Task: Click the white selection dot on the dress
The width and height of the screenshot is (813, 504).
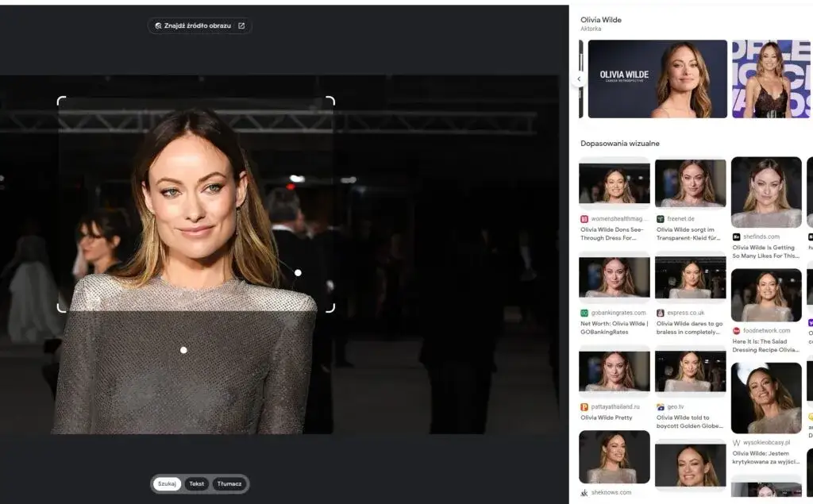Action: 183,350
